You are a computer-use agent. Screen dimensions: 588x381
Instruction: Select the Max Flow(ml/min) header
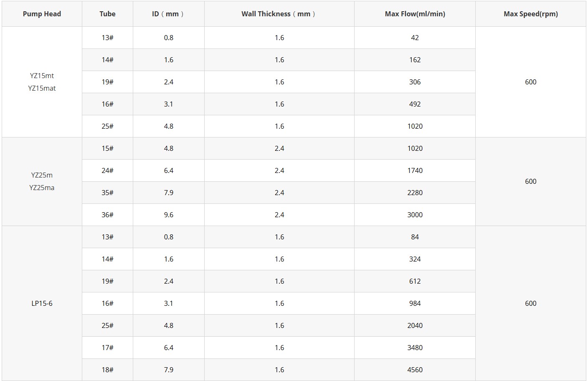pyautogui.click(x=415, y=14)
